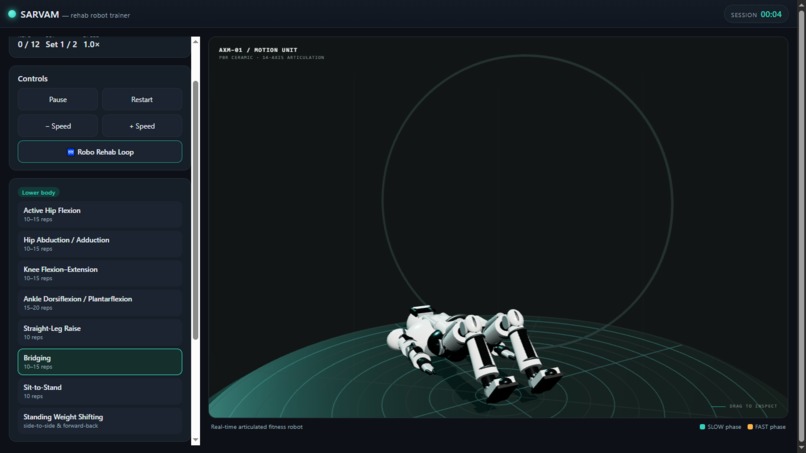
Task: Increase speed with + Speed button
Action: (x=142, y=126)
